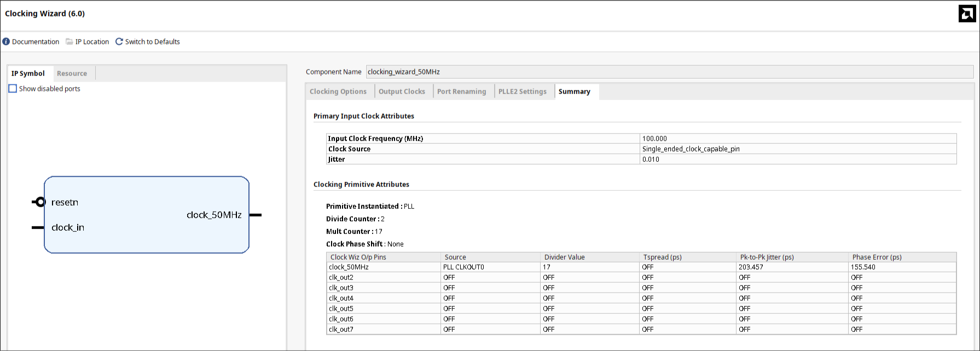Select the Summary tab
Image resolution: width=980 pixels, height=351 pixels.
click(x=574, y=91)
